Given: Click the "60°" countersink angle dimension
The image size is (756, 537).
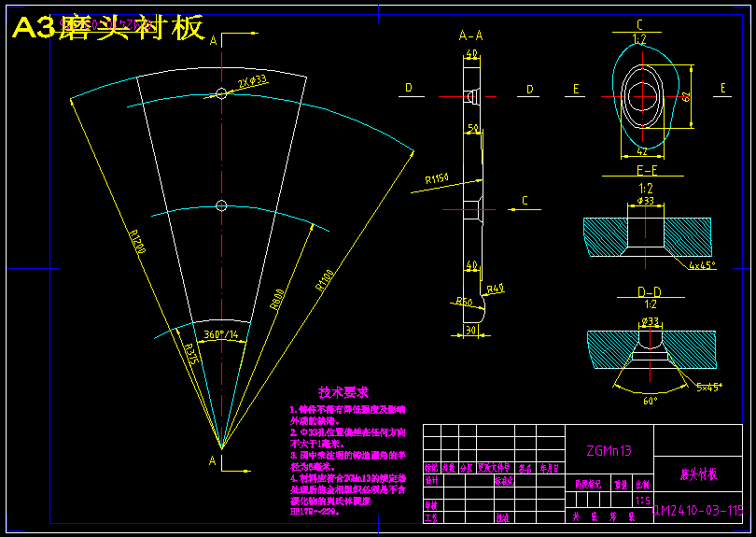Looking at the screenshot, I should pyautogui.click(x=650, y=401).
